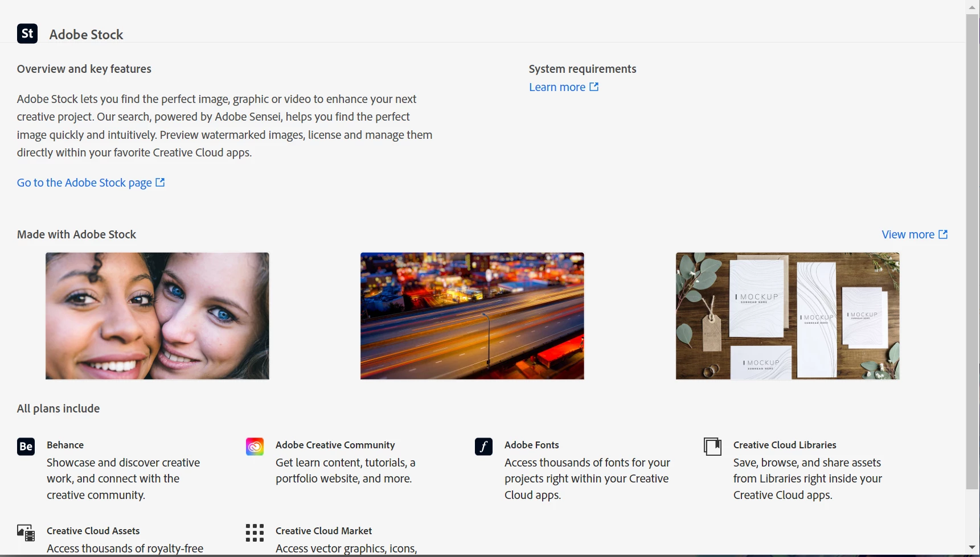The height and width of the screenshot is (557, 980).
Task: Click 'Save, browse, and share assets' description
Action: point(807,478)
